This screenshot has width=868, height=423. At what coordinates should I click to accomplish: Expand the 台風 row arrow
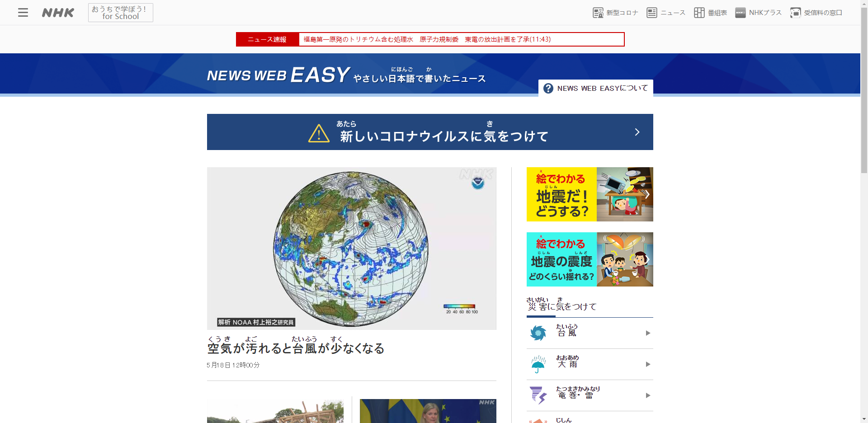click(648, 333)
